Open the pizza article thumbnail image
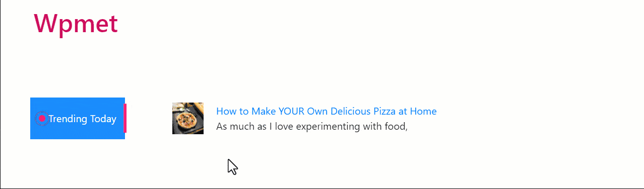 [x=188, y=118]
